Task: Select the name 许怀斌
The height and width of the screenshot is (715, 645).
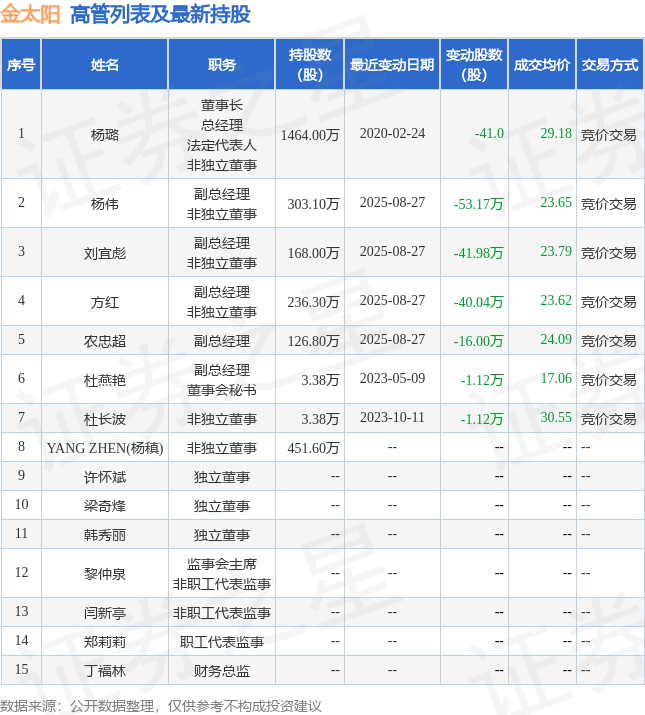Action: [104, 477]
